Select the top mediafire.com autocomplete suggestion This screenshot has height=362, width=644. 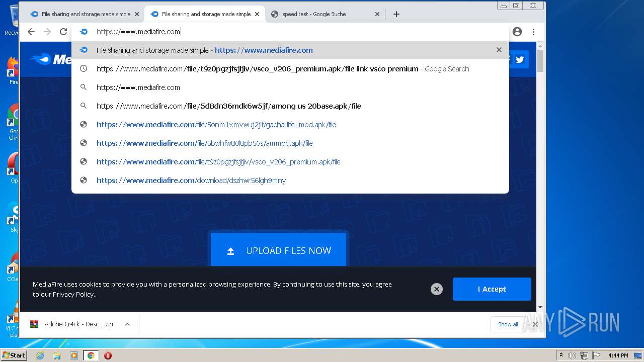[290, 50]
